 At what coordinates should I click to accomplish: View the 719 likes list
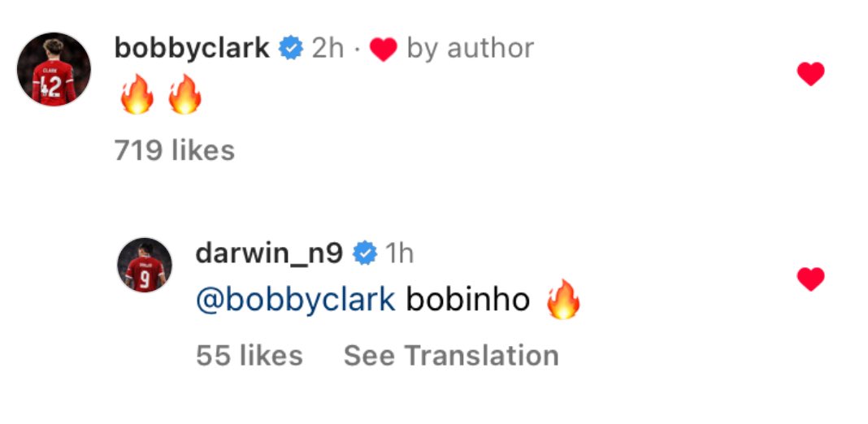[175, 150]
